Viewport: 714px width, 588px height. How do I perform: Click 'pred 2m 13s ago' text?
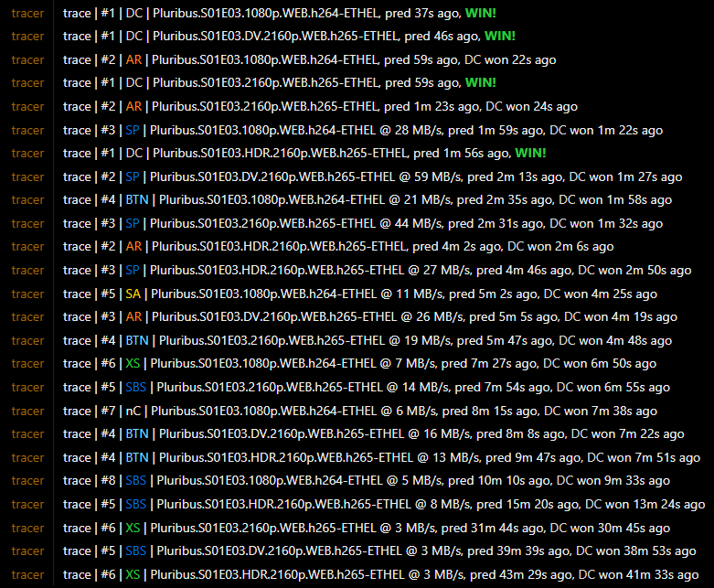tap(516, 176)
